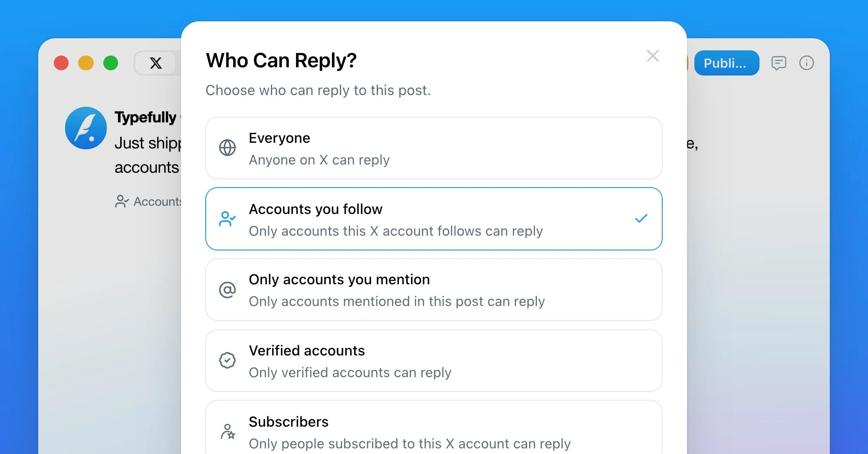This screenshot has height=454, width=868.
Task: Click the Typefully feather avatar
Action: (x=86, y=128)
